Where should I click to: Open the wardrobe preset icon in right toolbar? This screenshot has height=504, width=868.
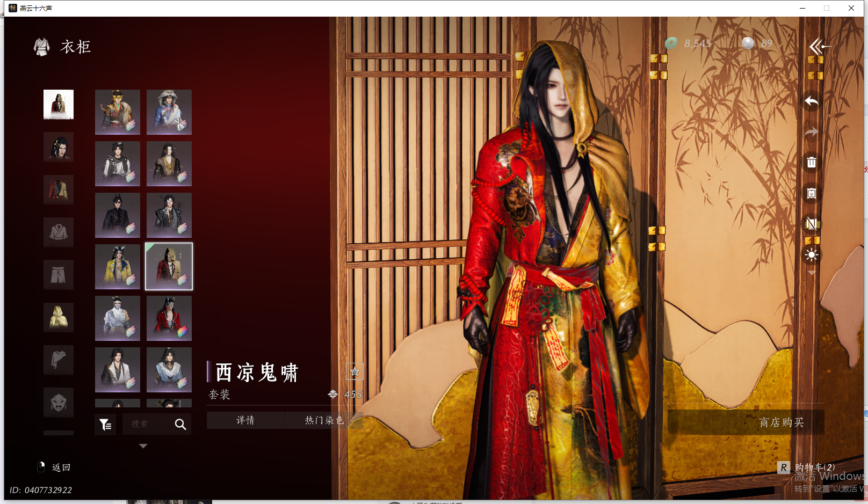pos(811,193)
